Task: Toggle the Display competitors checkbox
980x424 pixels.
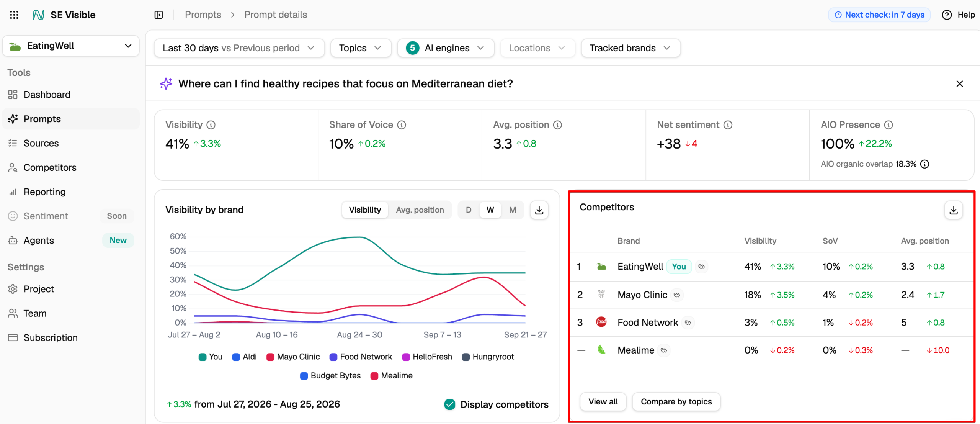Action: [450, 404]
